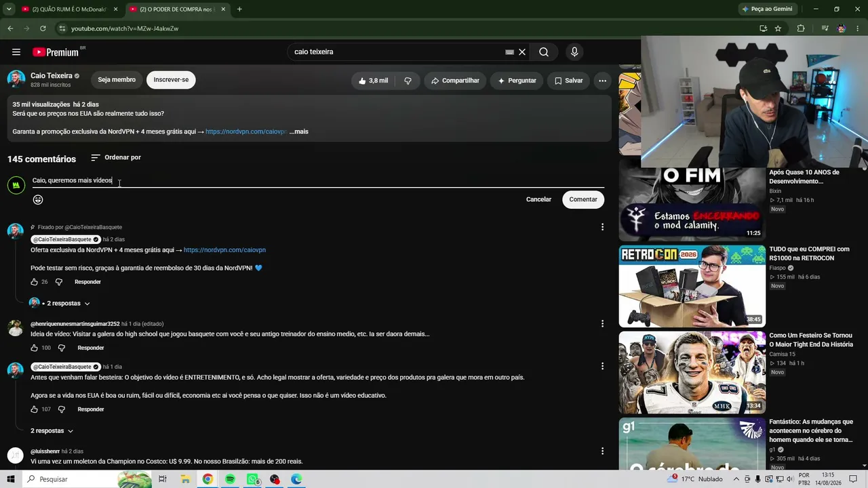Click the Perguntar button
Screen dimensions: 868x488
tap(517, 81)
